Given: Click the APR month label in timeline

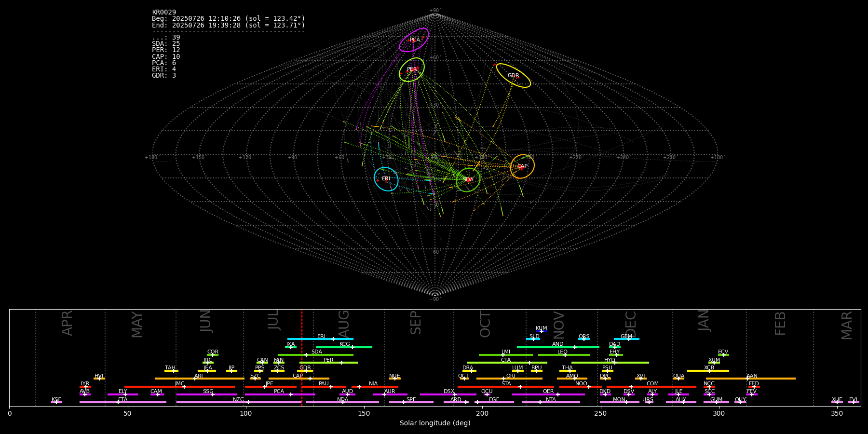Looking at the screenshot, I should click(x=67, y=323).
